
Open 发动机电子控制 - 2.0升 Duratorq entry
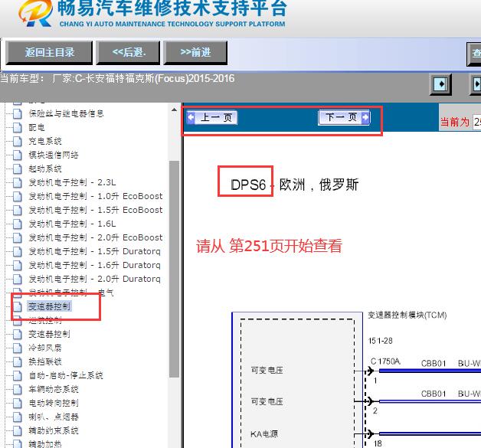94,279
